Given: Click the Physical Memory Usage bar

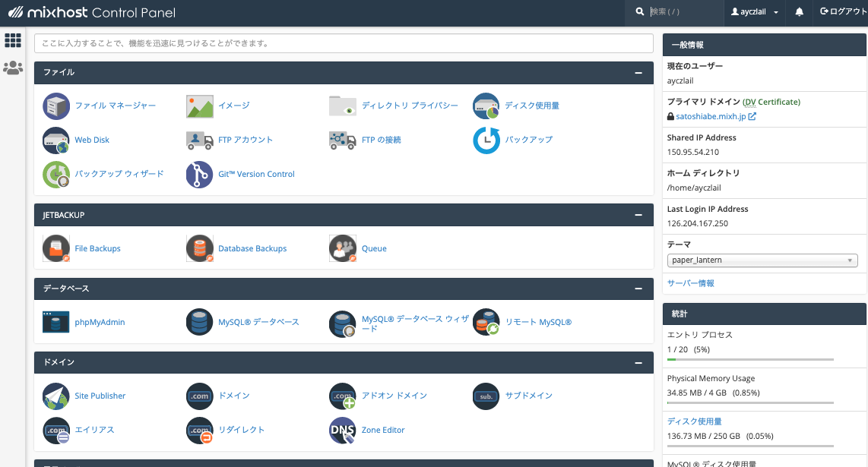Looking at the screenshot, I should 750,402.
